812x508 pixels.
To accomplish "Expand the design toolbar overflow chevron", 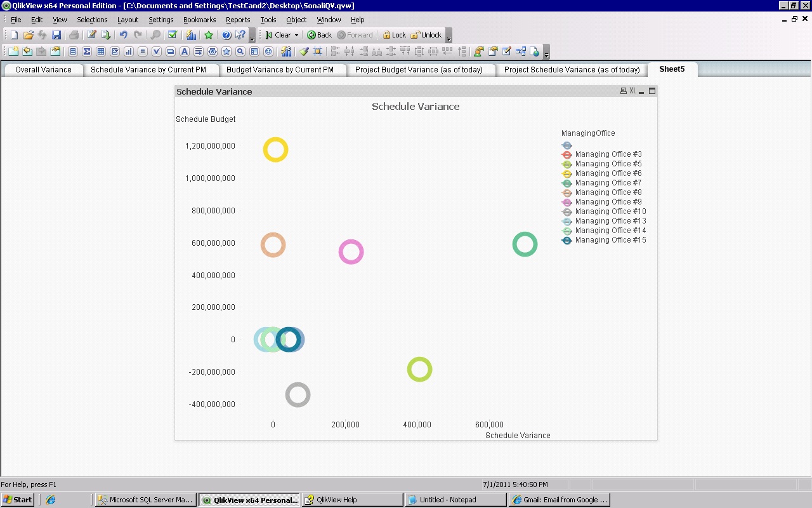I will tap(546, 54).
